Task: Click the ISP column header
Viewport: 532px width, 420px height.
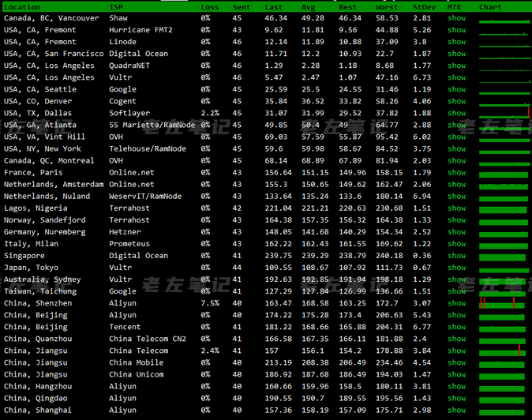Action: pyautogui.click(x=116, y=7)
